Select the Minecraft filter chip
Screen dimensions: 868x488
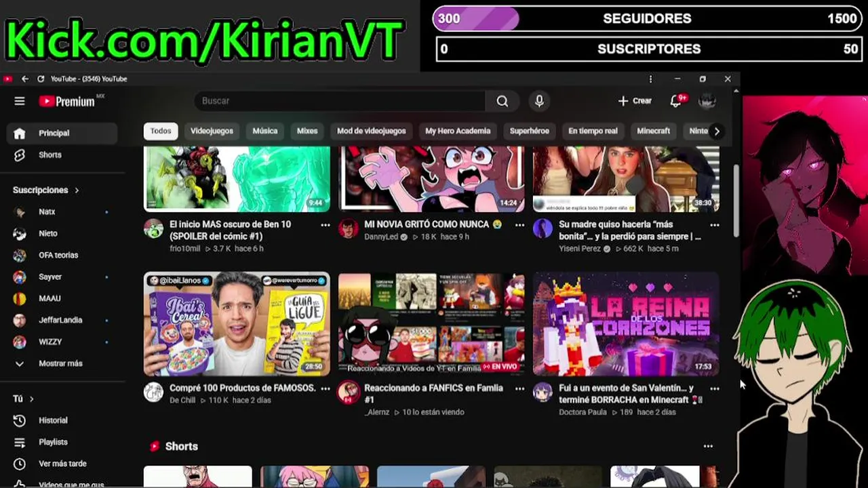653,131
